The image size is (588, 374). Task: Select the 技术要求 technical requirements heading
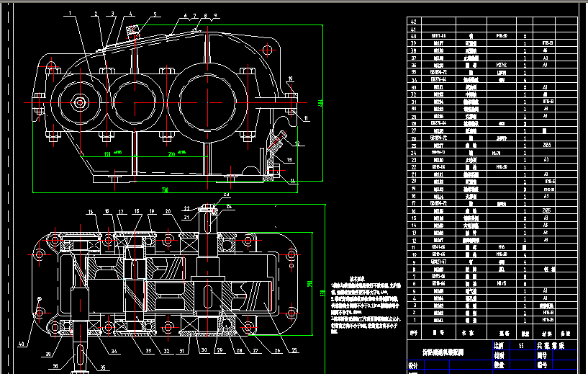coord(357,279)
